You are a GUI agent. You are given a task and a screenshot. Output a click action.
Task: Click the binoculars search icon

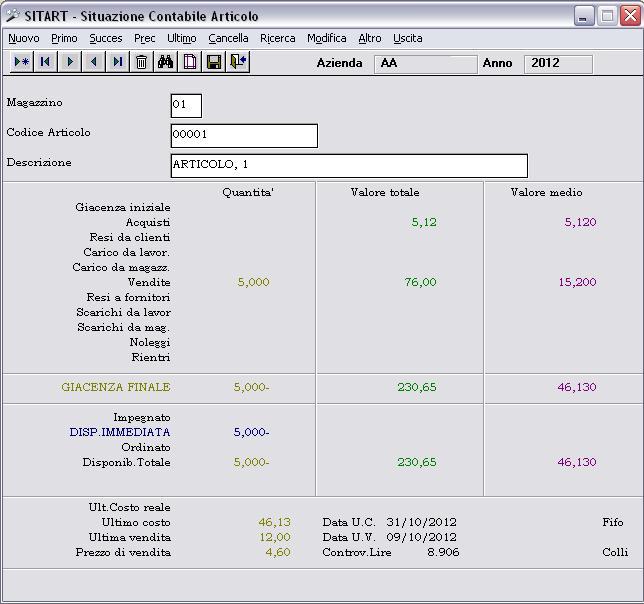click(166, 62)
